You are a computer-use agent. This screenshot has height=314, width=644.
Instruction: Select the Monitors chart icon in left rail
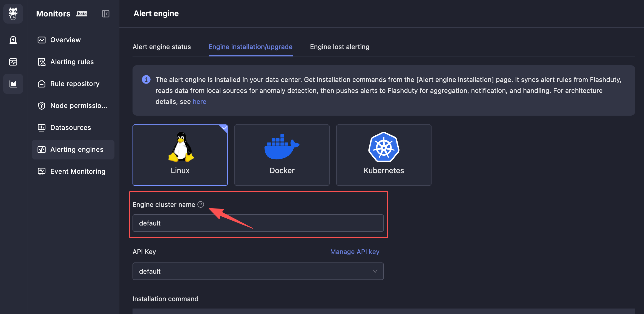click(x=13, y=84)
